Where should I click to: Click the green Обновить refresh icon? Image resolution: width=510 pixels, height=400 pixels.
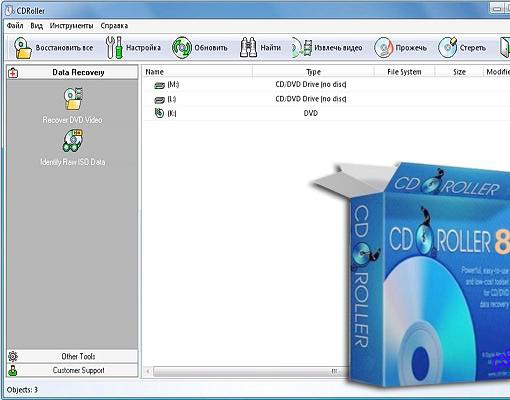[x=182, y=48]
